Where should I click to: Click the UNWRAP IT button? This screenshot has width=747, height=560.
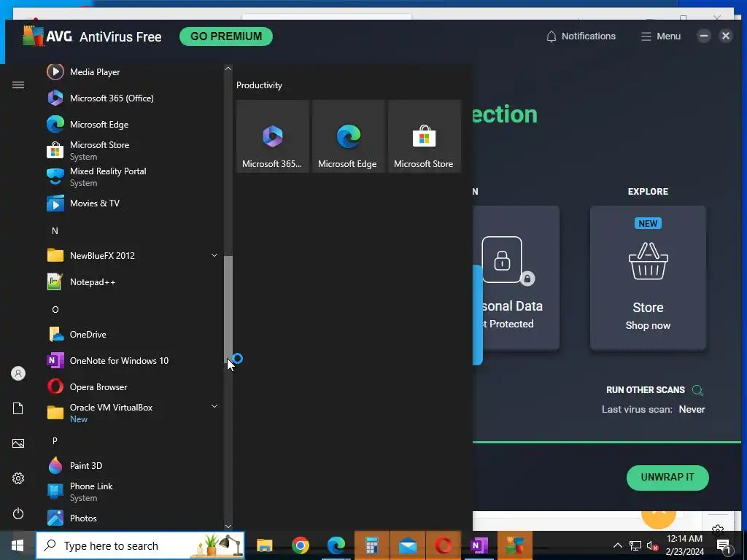pos(667,477)
